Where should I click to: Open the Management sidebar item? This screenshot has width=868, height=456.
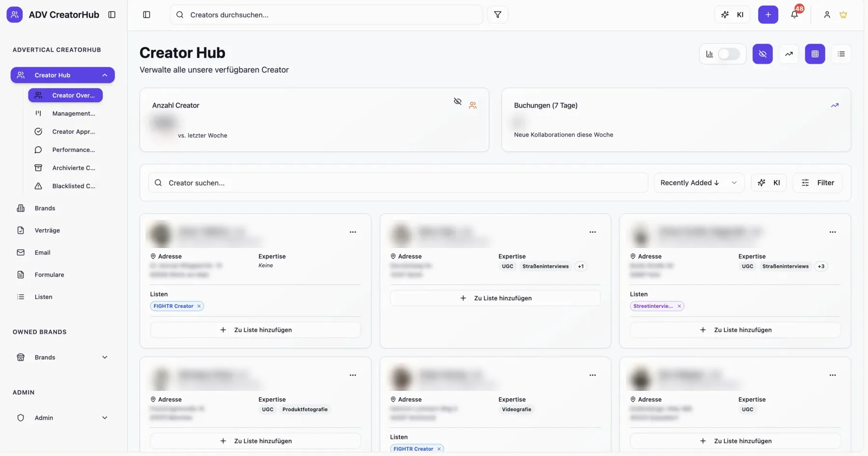(x=65, y=113)
